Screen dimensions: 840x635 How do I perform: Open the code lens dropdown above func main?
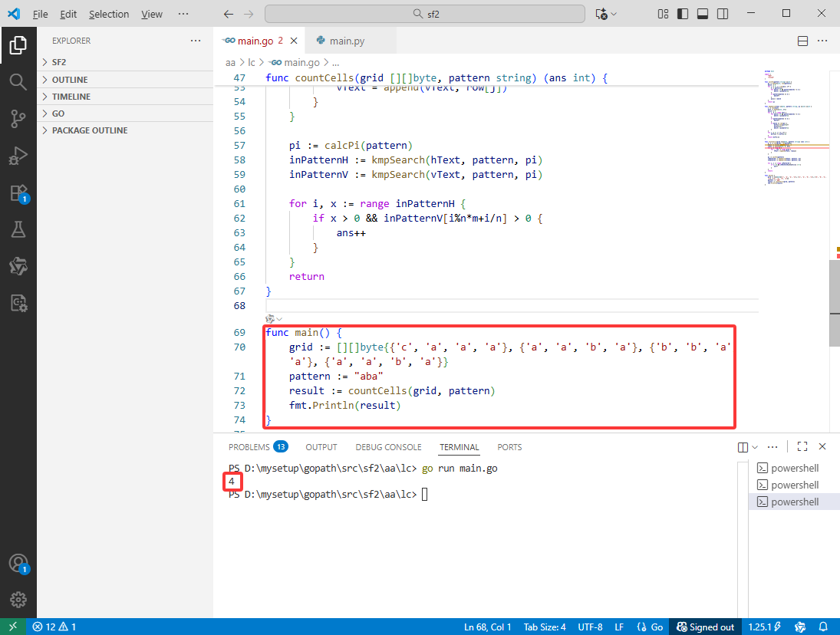click(274, 319)
